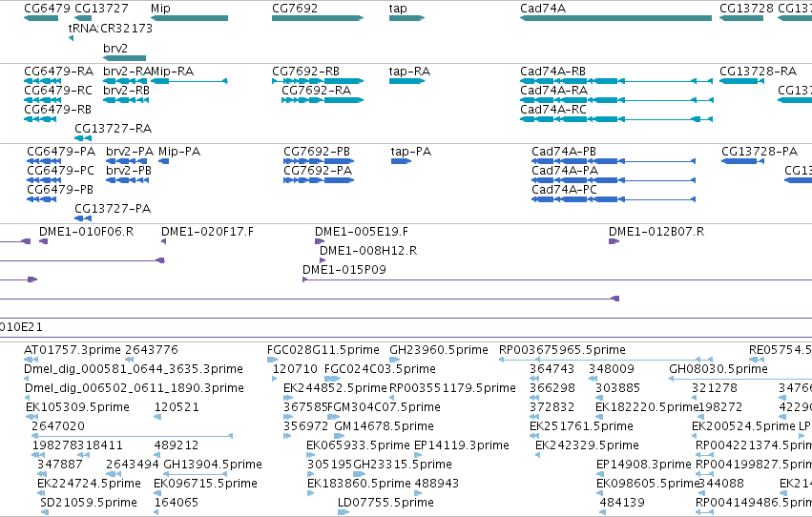Select BAC end DME1-012B07.R
This screenshot has width=812, height=517.
point(614,241)
